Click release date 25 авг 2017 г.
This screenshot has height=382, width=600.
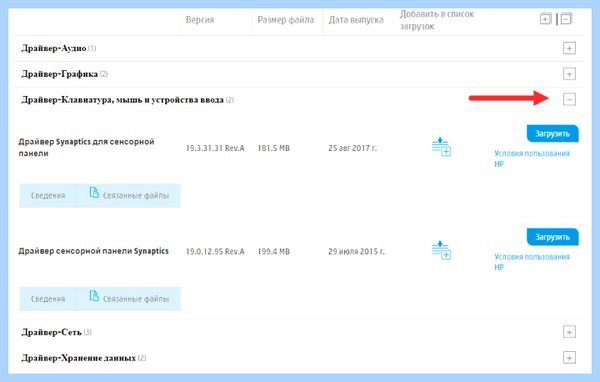tap(352, 148)
